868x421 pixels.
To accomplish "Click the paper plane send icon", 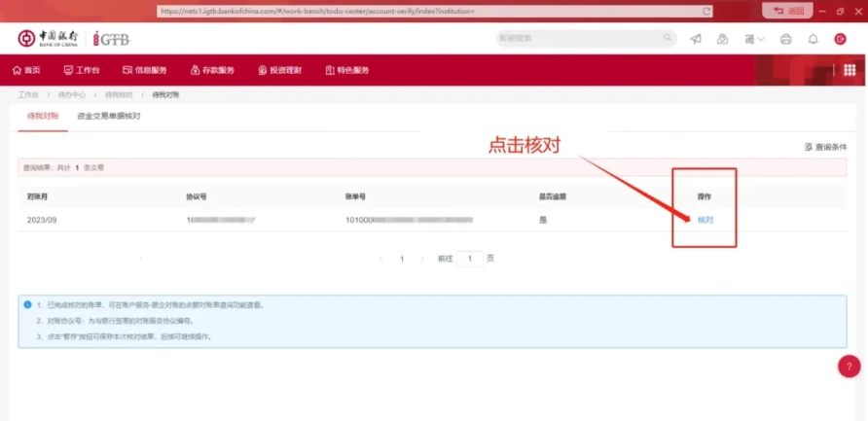I will click(x=696, y=39).
